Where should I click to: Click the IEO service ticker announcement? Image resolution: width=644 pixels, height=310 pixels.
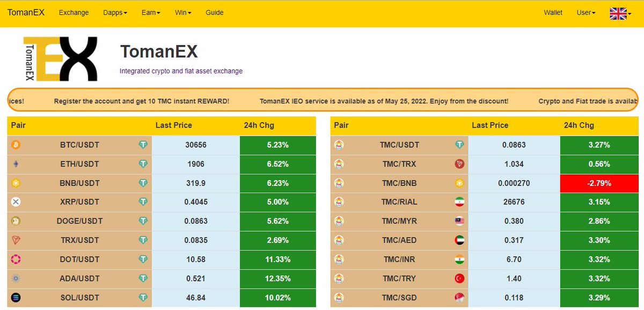point(384,101)
